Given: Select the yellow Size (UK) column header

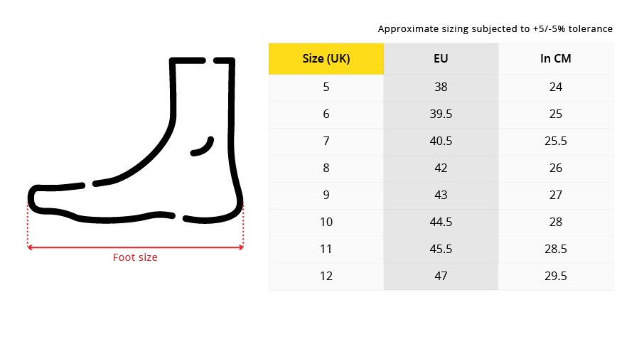Looking at the screenshot, I should pos(326,59).
